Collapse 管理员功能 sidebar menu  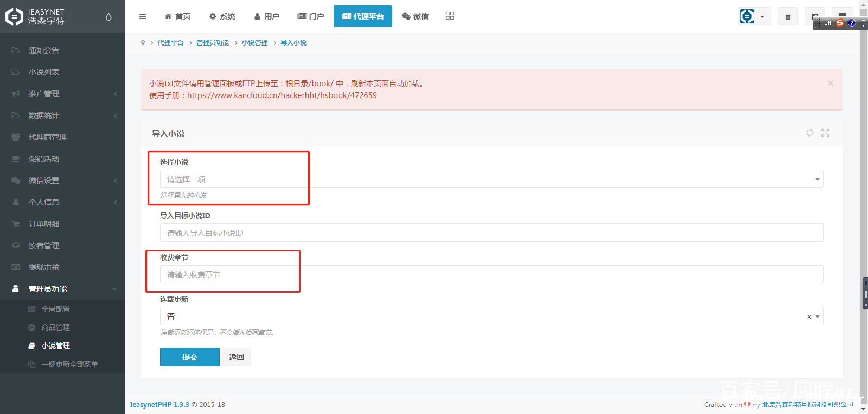62,289
